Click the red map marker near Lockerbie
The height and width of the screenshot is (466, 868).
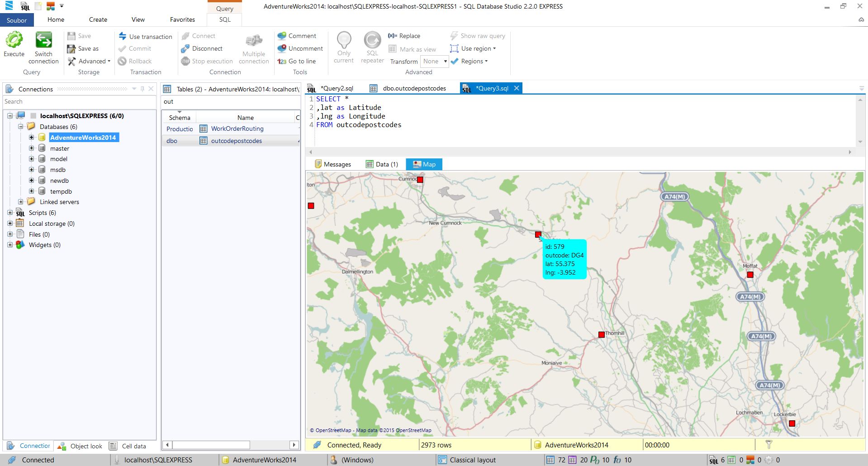[792, 423]
